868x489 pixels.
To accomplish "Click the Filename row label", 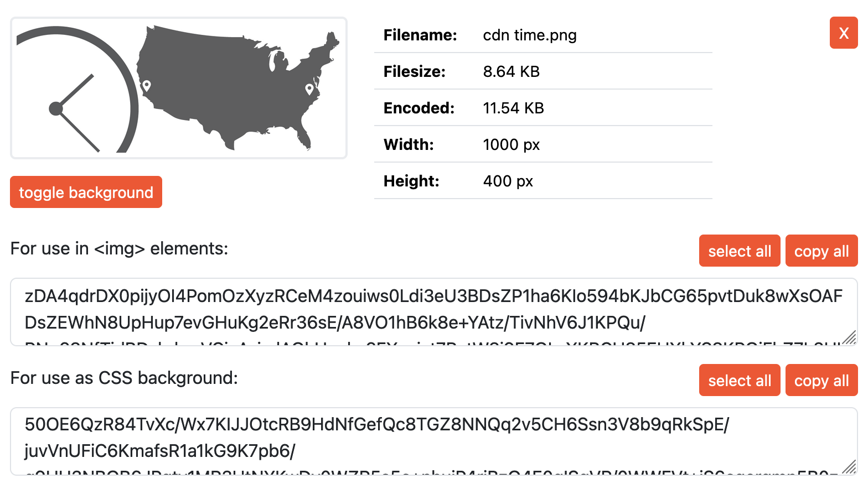I will [x=419, y=35].
